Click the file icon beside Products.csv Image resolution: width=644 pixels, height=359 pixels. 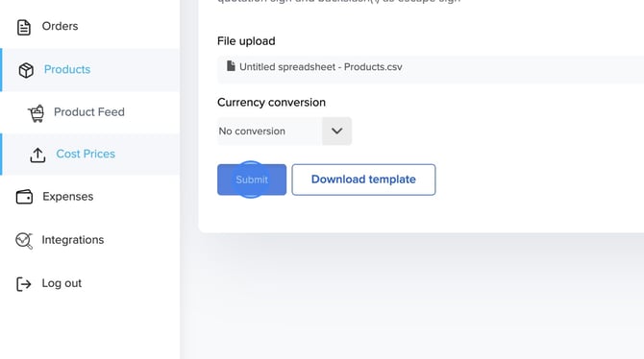point(231,65)
